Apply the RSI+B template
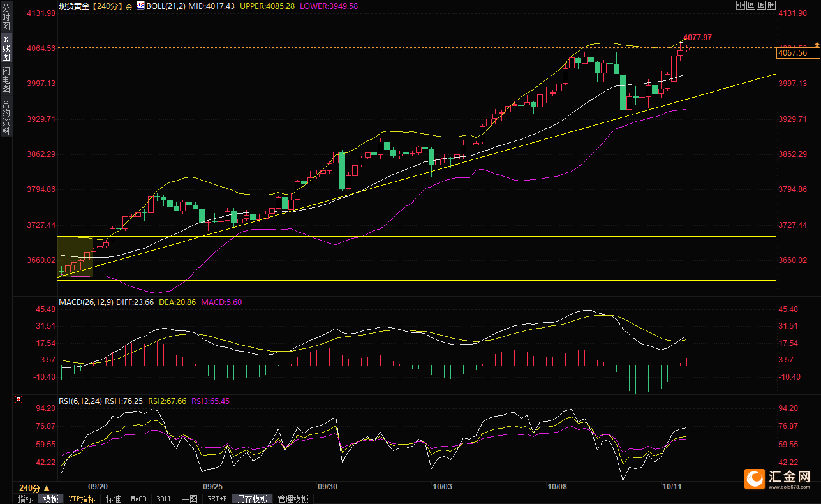821x504 pixels. (217, 499)
